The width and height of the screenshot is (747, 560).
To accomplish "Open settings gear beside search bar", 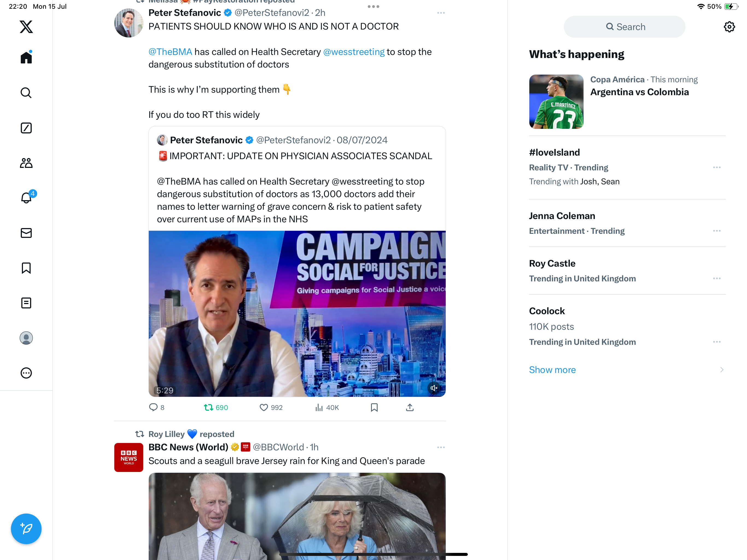I will tap(729, 27).
